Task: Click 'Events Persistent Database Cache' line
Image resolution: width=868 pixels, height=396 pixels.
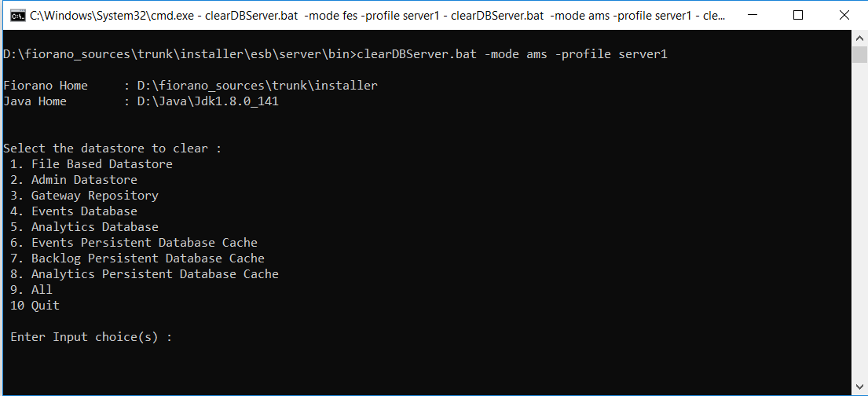Action: point(134,243)
